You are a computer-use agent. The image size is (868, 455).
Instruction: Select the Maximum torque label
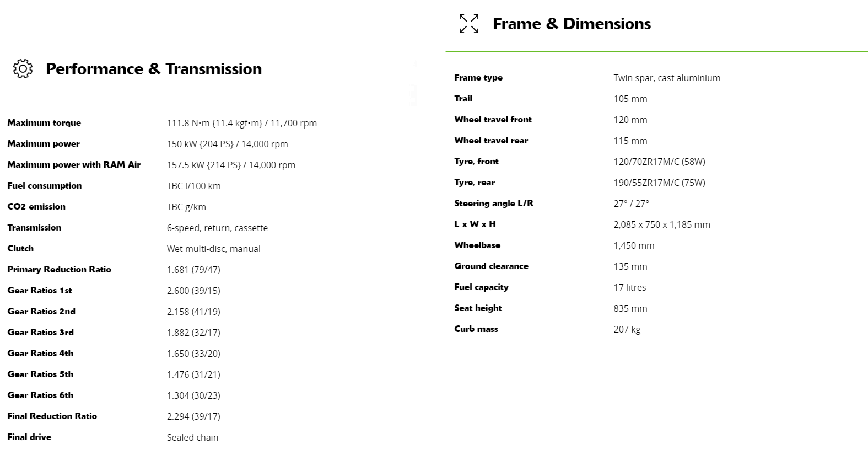pos(44,123)
